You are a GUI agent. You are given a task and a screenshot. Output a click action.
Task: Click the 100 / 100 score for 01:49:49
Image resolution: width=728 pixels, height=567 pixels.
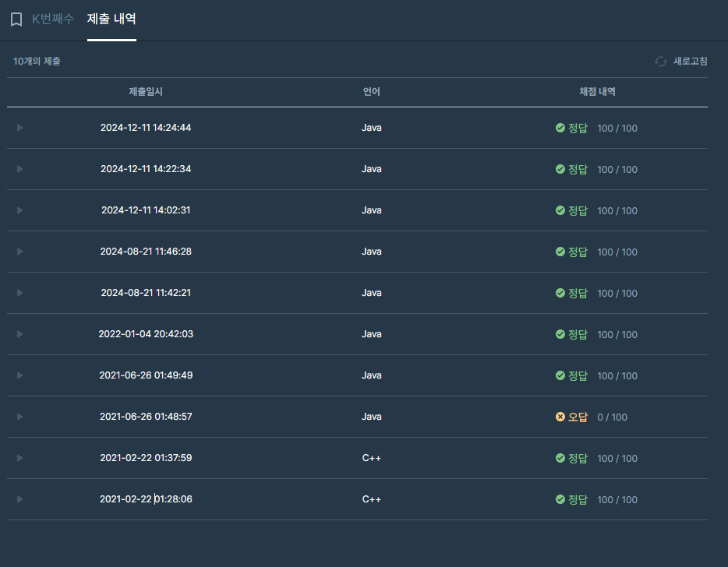coord(617,376)
